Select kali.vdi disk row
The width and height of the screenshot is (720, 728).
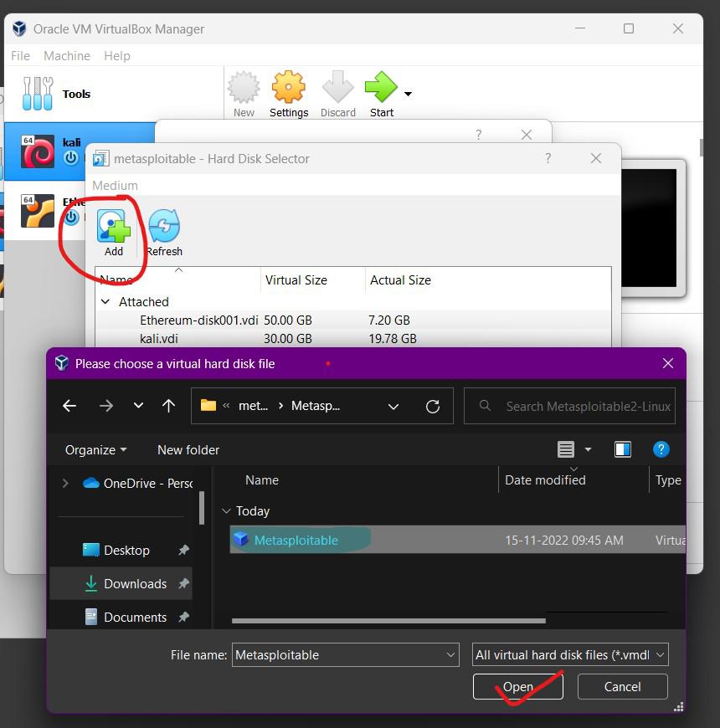[353, 338]
